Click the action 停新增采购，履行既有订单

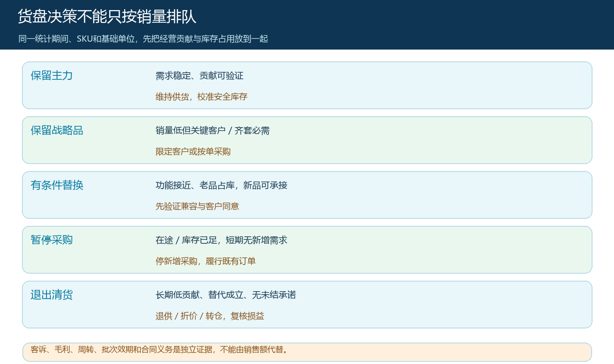(206, 261)
